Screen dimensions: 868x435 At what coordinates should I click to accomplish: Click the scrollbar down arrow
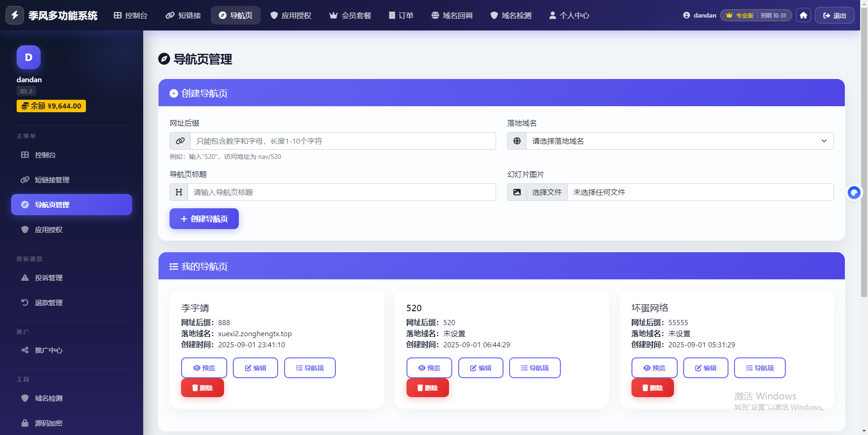pyautogui.click(x=864, y=431)
